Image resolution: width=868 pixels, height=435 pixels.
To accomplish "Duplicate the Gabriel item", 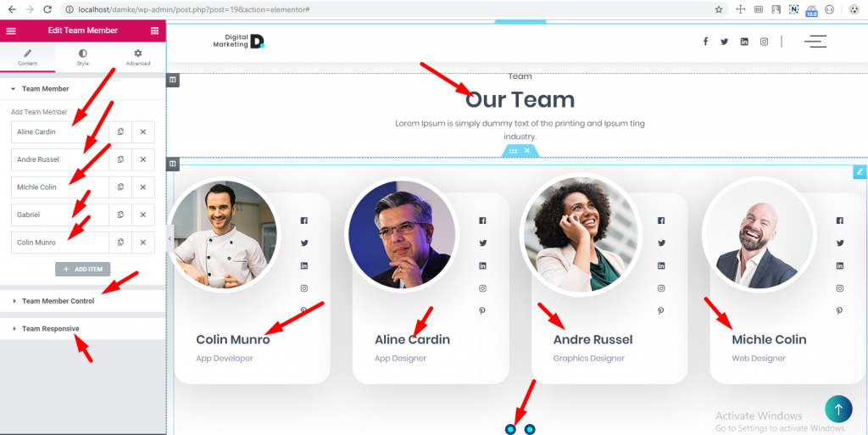I will (120, 215).
